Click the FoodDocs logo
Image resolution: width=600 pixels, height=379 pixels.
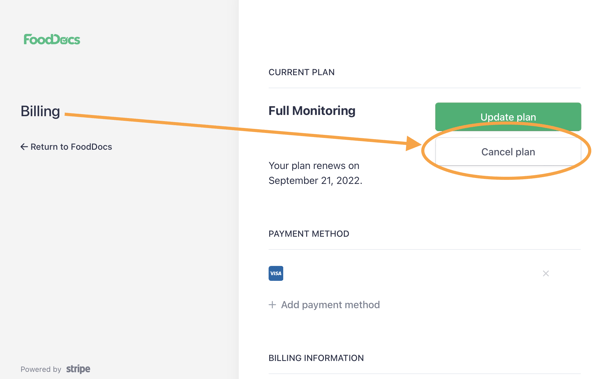click(x=52, y=39)
